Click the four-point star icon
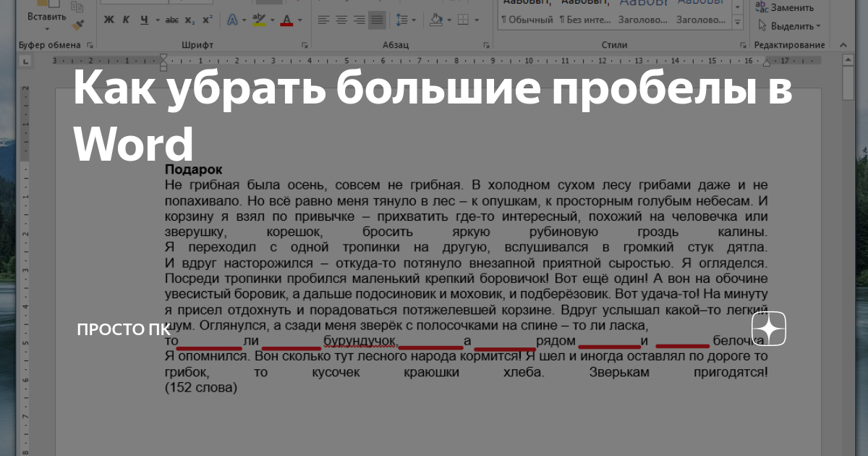This screenshot has width=868, height=456. 769,330
